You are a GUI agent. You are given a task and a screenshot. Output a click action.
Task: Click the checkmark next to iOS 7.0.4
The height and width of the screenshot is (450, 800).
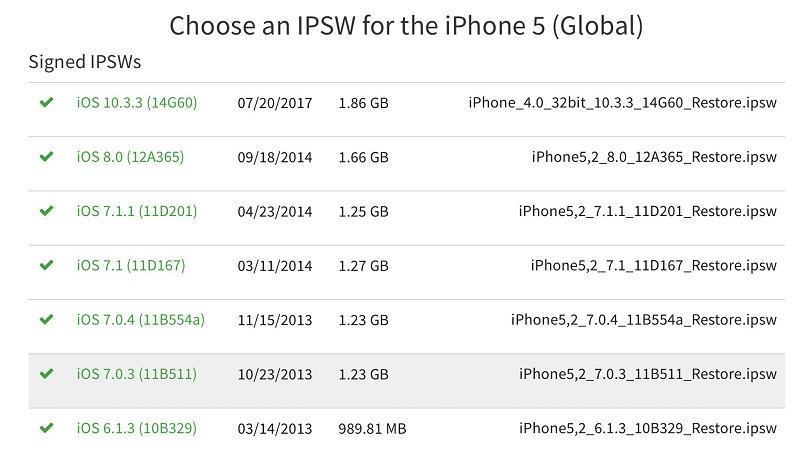coord(46,320)
